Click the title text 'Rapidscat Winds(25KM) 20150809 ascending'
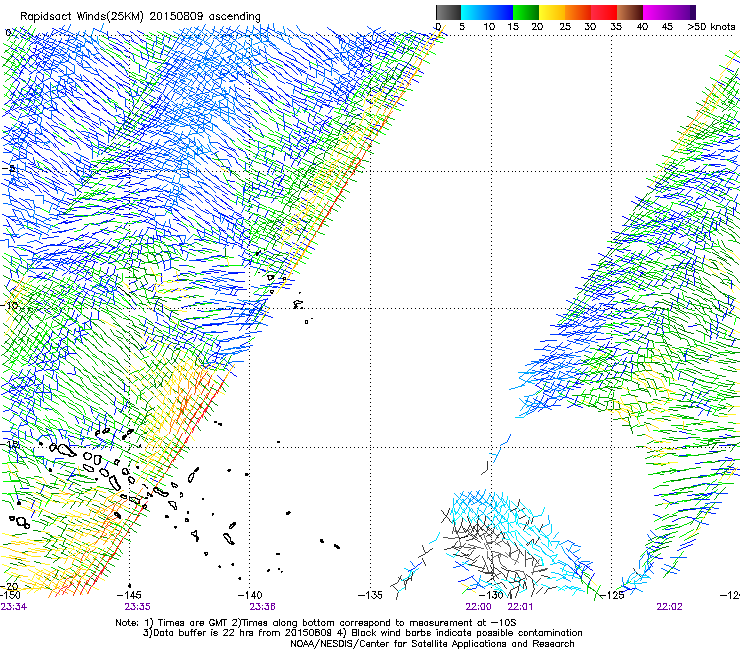 click(x=140, y=16)
